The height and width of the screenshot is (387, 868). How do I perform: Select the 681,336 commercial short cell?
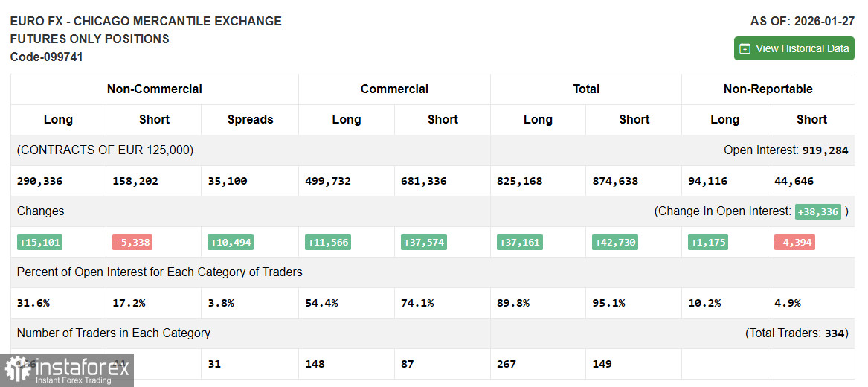pyautogui.click(x=424, y=181)
